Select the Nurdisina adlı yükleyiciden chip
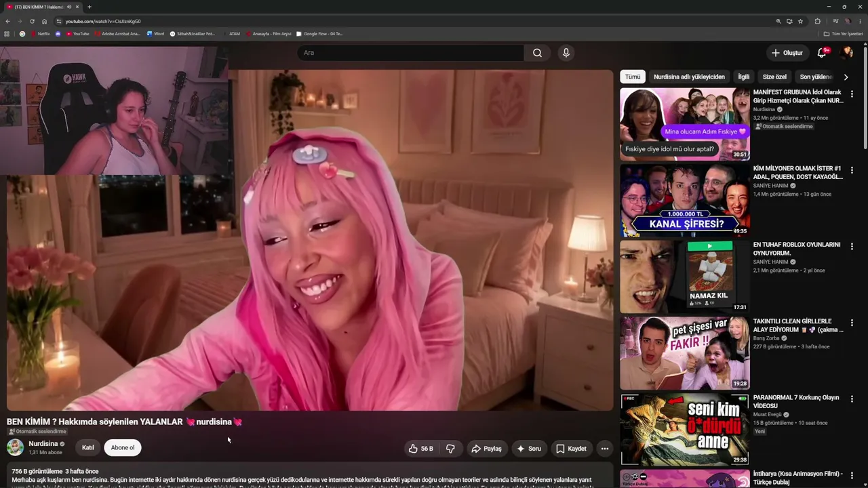This screenshot has height=488, width=868. (x=689, y=77)
